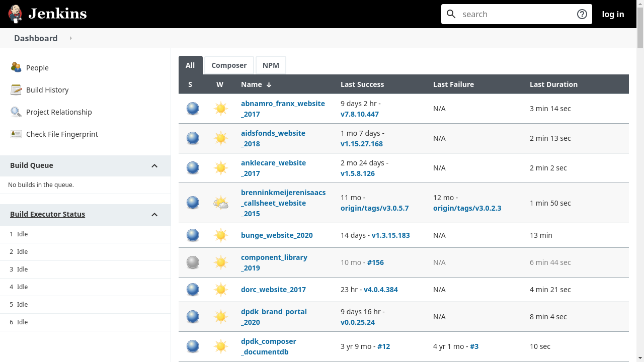Click sunny weather icon for component_library_2019
Screen dimensions: 644x362
(x=220, y=262)
